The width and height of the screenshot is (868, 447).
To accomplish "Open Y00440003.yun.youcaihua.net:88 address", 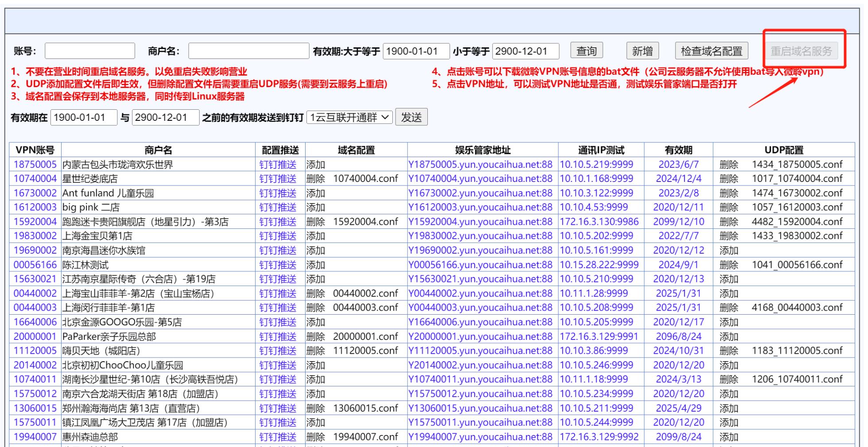I will (480, 308).
